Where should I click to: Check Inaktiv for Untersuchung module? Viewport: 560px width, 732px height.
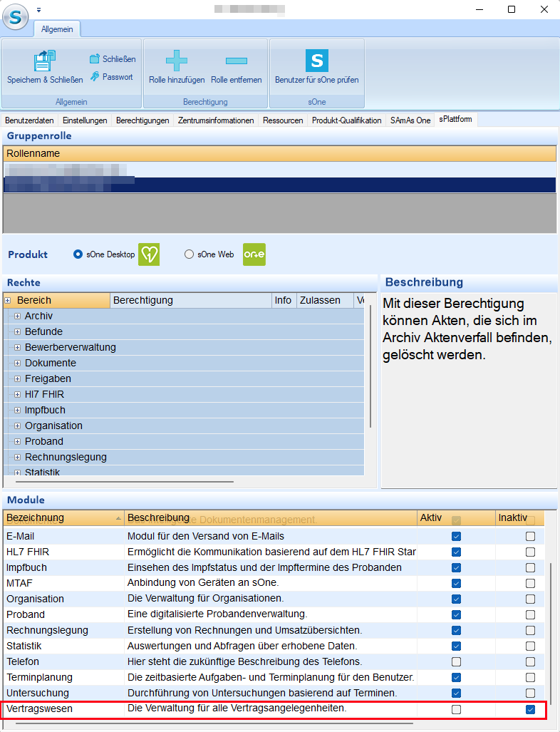click(530, 694)
